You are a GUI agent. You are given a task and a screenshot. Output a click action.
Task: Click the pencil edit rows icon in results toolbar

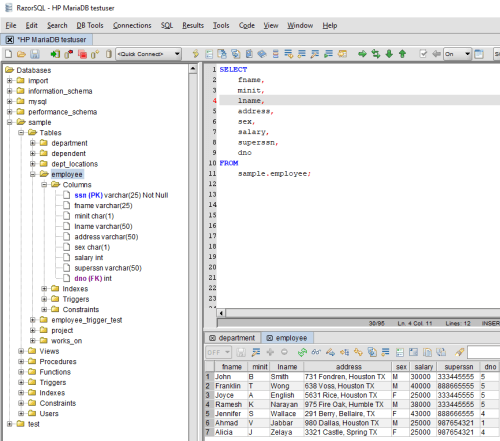(x=256, y=352)
